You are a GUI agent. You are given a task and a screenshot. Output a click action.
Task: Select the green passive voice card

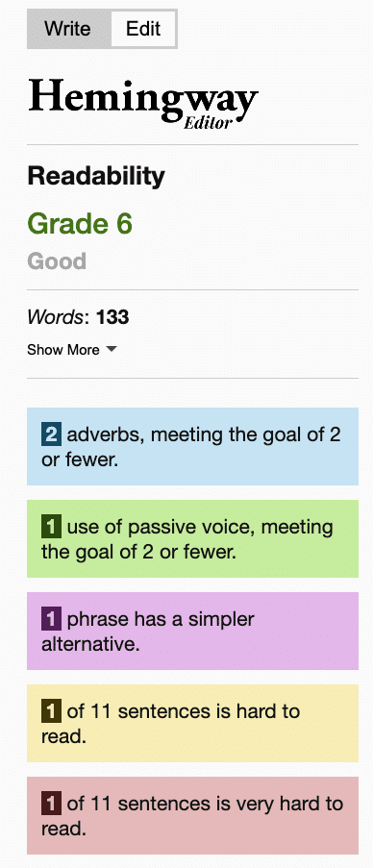click(192, 538)
